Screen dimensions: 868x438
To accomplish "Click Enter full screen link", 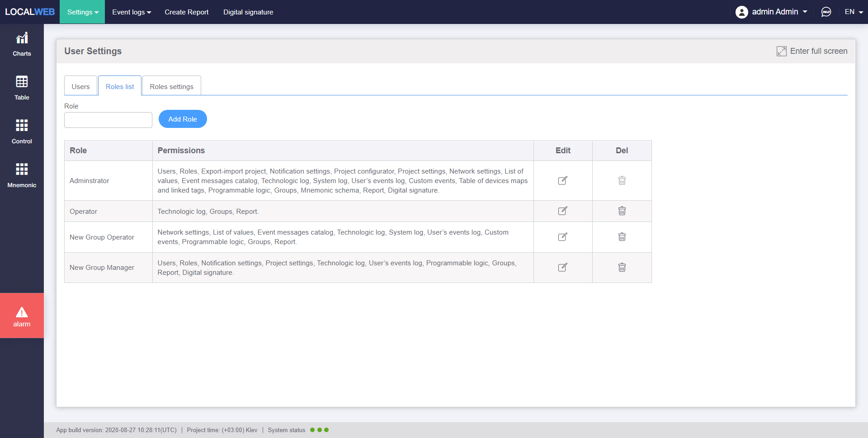I will 812,51.
